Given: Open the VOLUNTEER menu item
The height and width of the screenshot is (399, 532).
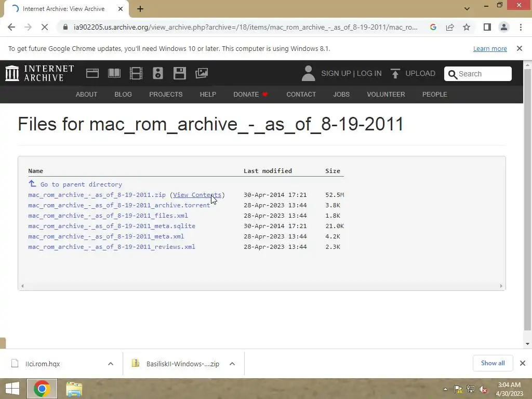Looking at the screenshot, I should pyautogui.click(x=386, y=95).
